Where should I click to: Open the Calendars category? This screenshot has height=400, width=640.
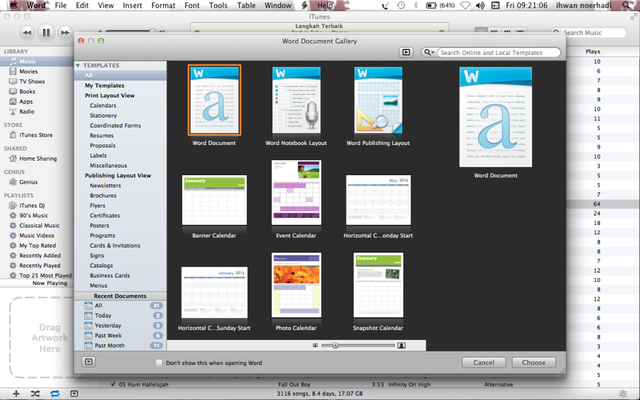(103, 105)
